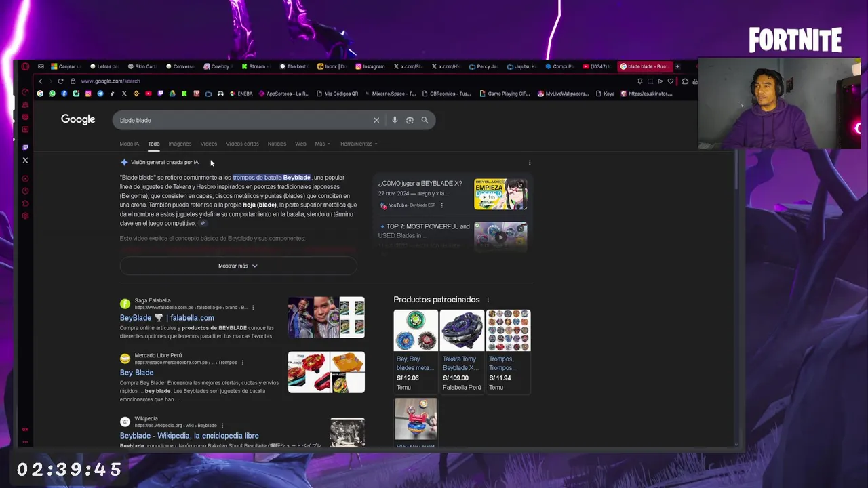Open X (Twitter) panel in Opera sidebar
Viewport: 868px width, 488px height.
pyautogui.click(x=25, y=160)
